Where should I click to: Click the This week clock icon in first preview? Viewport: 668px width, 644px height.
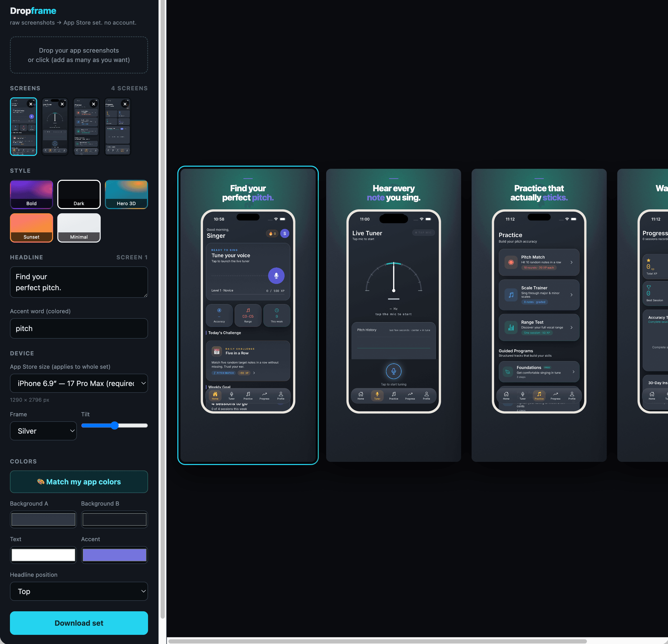tap(277, 310)
